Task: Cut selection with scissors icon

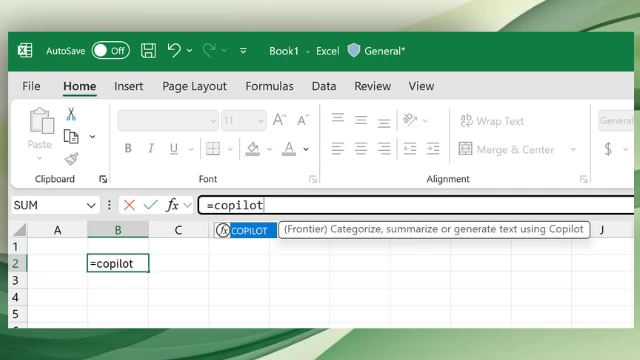Action: coord(71,114)
